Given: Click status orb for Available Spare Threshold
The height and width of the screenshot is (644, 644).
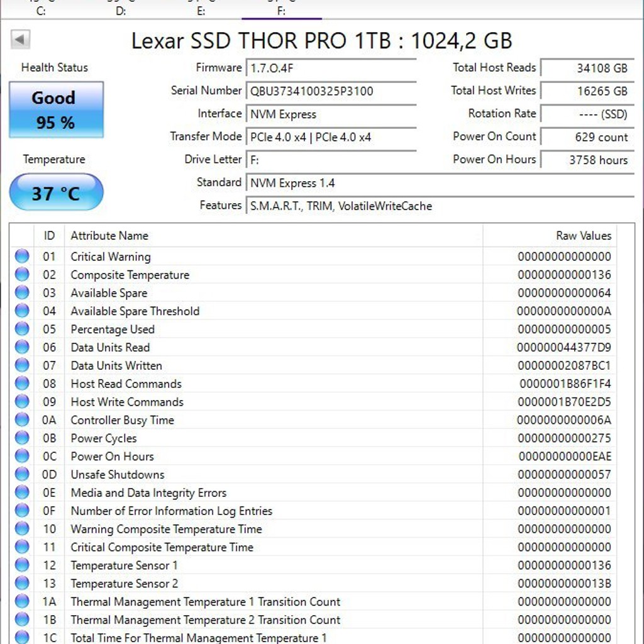Looking at the screenshot, I should click(22, 311).
